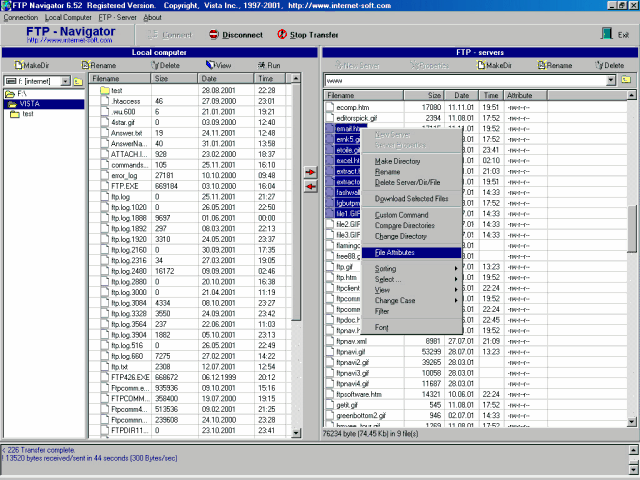This screenshot has width=640, height=480.
Task: Click FTP servers MakeDir icon
Action: [x=481, y=65]
